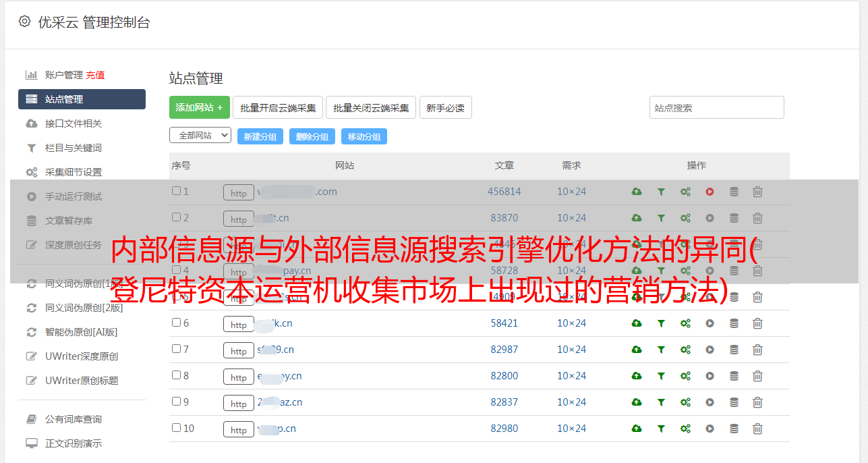Screen dimensions: 868x463
Task: Open the gears settings icon in row 6
Action: [685, 323]
